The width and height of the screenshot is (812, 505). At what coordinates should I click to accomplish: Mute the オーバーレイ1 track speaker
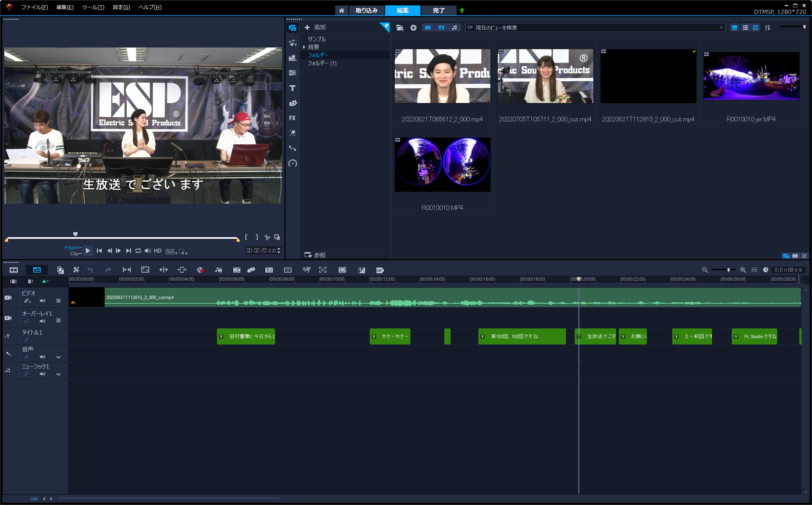(x=42, y=321)
